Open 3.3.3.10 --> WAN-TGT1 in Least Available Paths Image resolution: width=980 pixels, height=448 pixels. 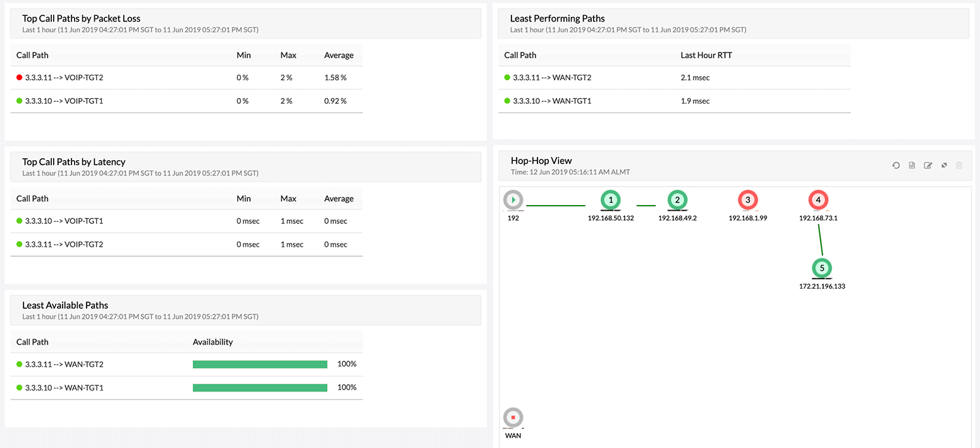pyautogui.click(x=64, y=388)
